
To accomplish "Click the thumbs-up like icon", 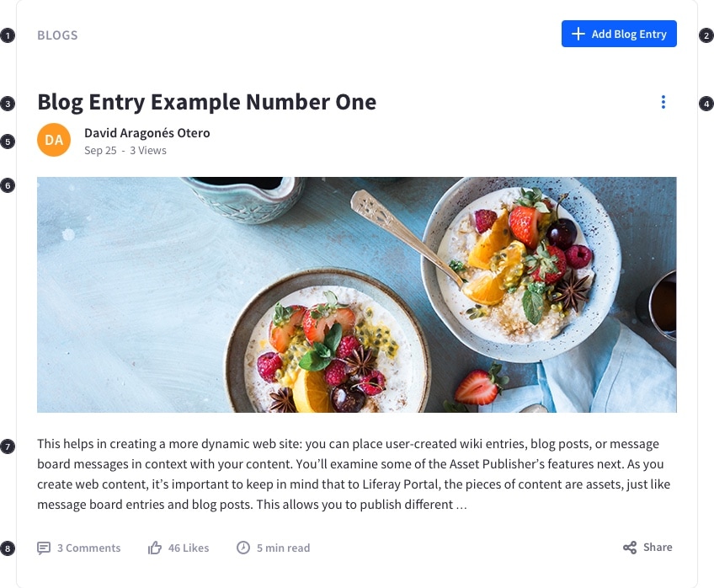I will coord(155,548).
